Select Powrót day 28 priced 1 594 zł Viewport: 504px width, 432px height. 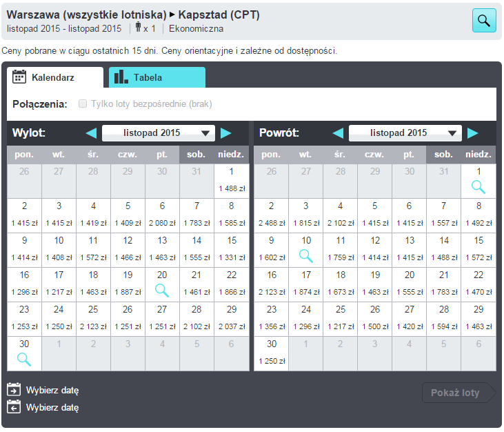click(444, 319)
